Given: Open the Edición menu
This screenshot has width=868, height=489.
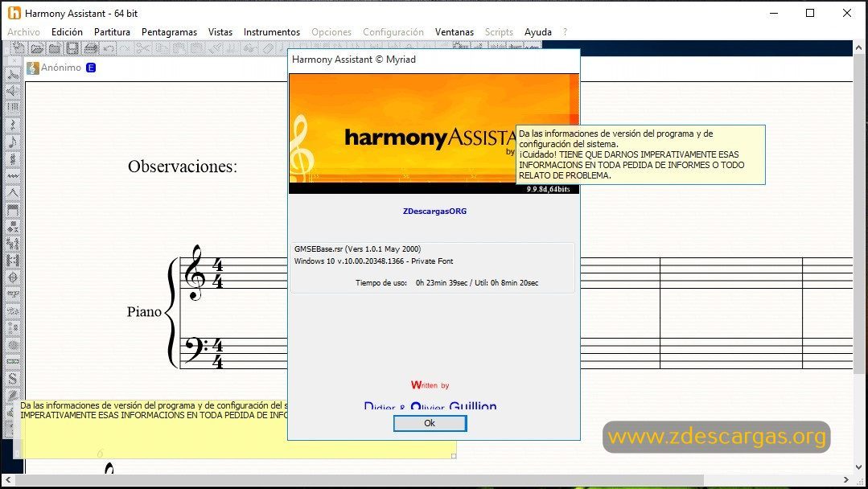Looking at the screenshot, I should 67,32.
